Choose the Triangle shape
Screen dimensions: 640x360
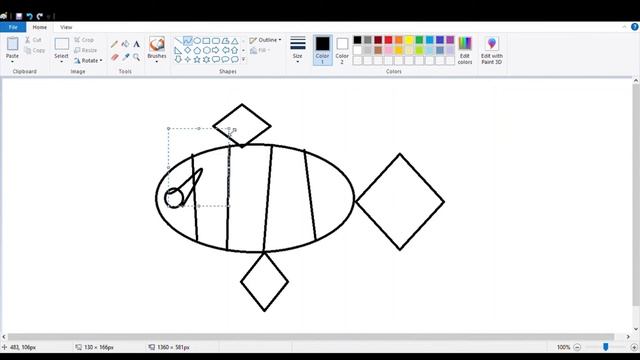click(x=235, y=41)
